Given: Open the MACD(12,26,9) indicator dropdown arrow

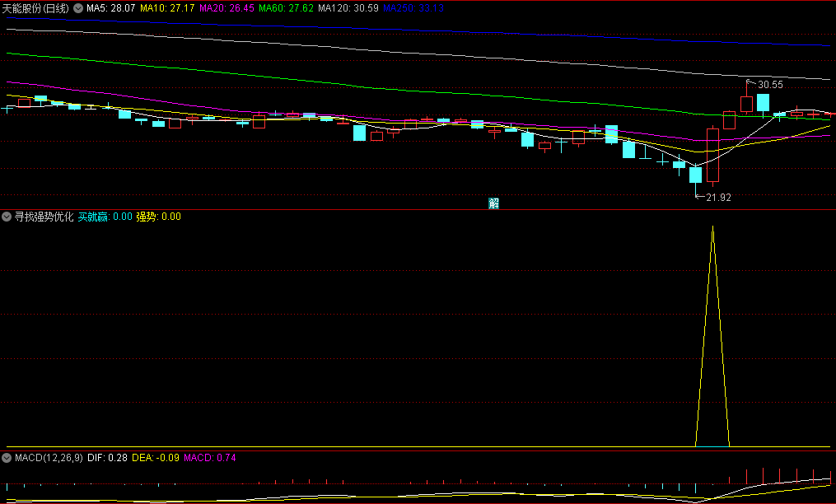Looking at the screenshot, I should pos(7,458).
